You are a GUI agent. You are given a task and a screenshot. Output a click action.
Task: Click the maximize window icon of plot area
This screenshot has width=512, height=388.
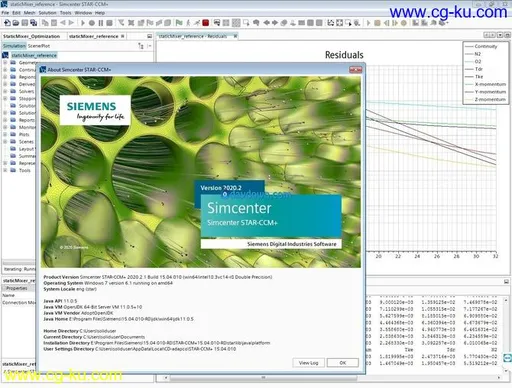tap(507, 35)
